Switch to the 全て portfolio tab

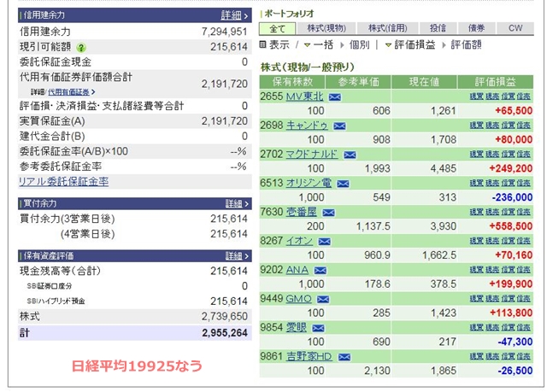tap(277, 28)
